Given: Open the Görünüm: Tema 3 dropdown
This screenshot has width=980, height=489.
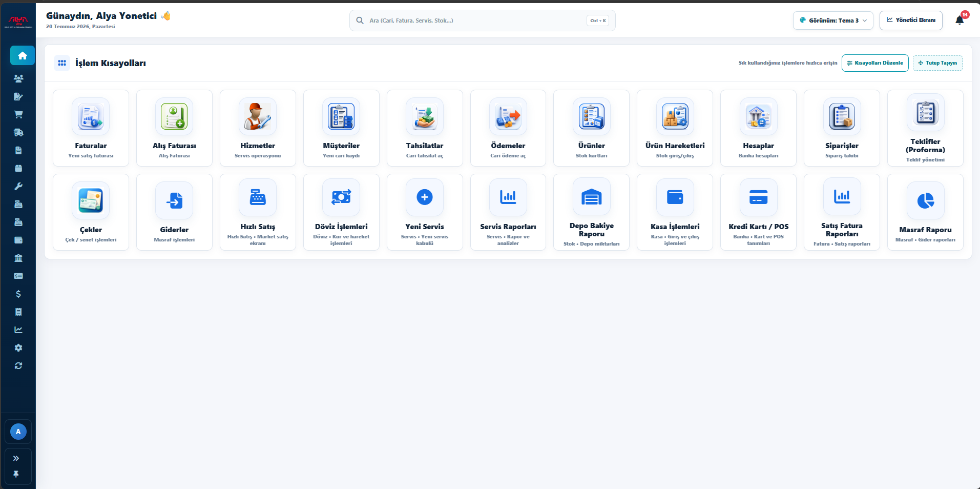Looking at the screenshot, I should [x=833, y=21].
